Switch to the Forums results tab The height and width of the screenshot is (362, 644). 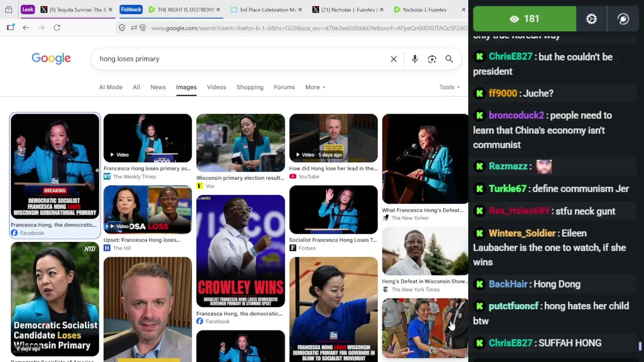pyautogui.click(x=284, y=87)
